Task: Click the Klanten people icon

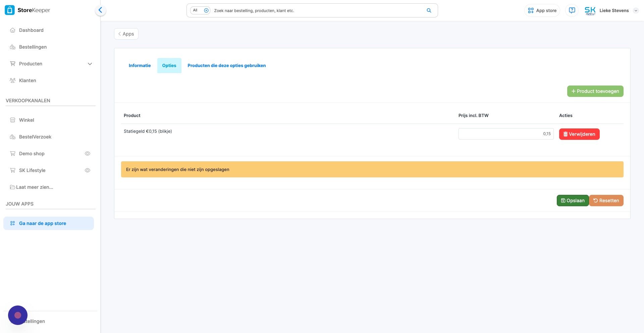Action: tap(13, 80)
